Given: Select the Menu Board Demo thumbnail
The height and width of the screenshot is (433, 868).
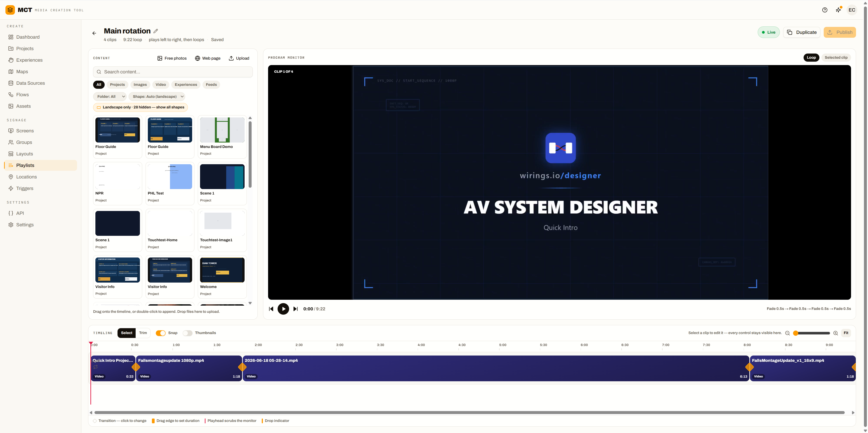Looking at the screenshot, I should pyautogui.click(x=222, y=130).
